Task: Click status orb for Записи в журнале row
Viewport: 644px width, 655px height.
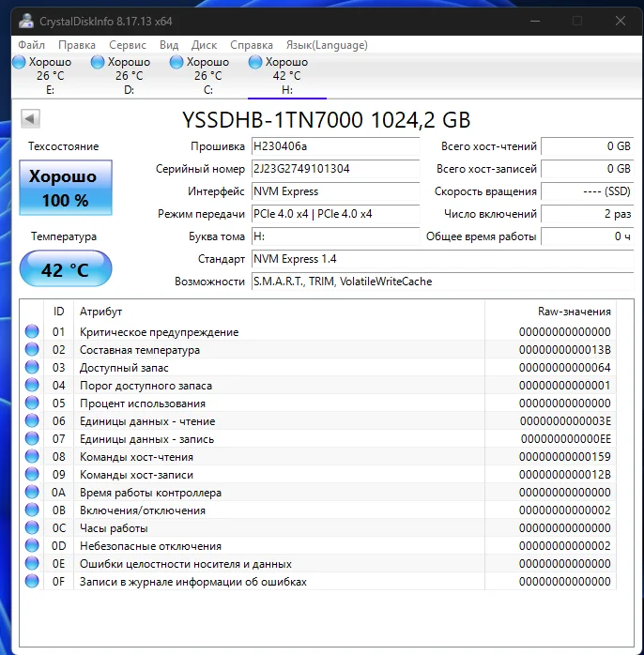Action: click(x=32, y=582)
